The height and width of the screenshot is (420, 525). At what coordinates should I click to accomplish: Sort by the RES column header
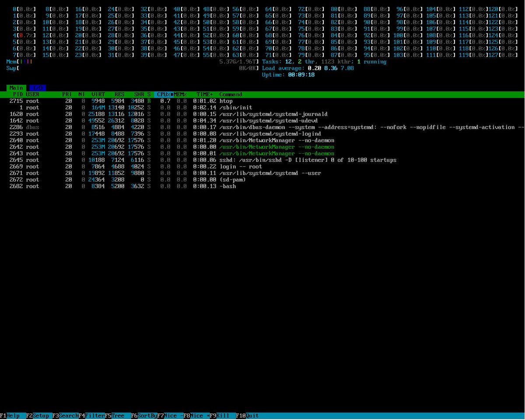tap(119, 94)
